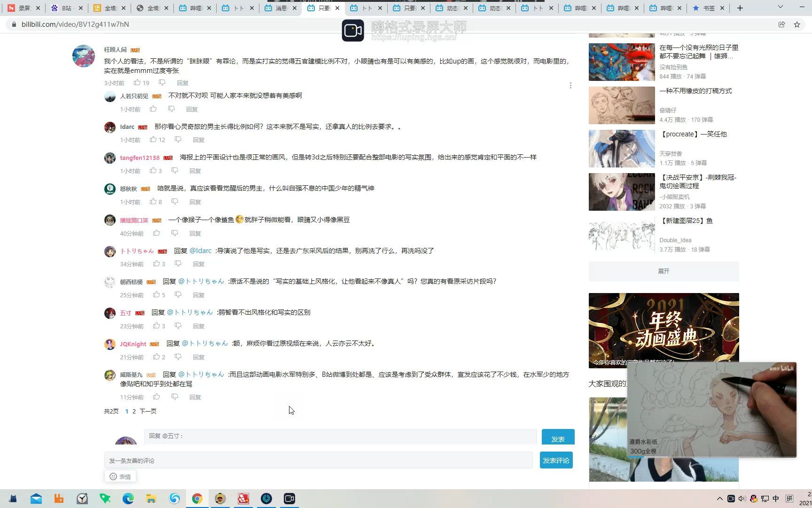
Task: Dislike the reply by 人若只初见
Action: coord(172,109)
